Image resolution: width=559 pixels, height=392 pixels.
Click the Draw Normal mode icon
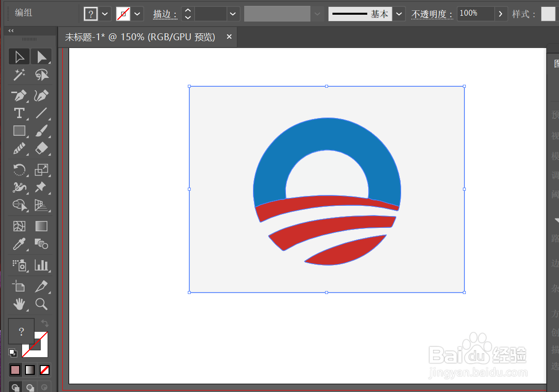[15, 387]
